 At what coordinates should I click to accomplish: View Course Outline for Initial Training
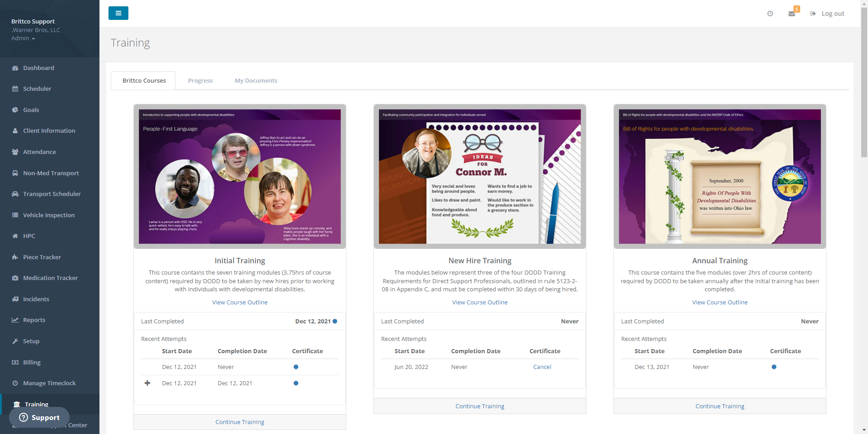[240, 303]
